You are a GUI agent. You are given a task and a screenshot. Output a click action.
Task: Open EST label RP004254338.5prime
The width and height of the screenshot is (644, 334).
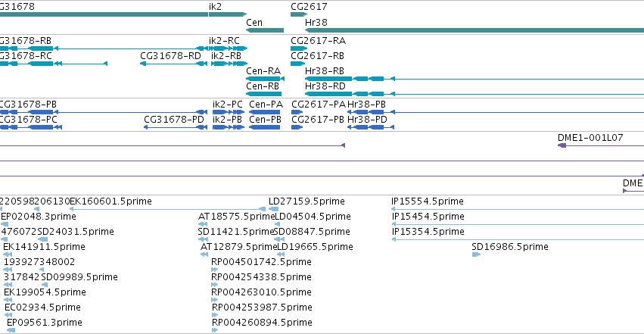[x=261, y=277]
